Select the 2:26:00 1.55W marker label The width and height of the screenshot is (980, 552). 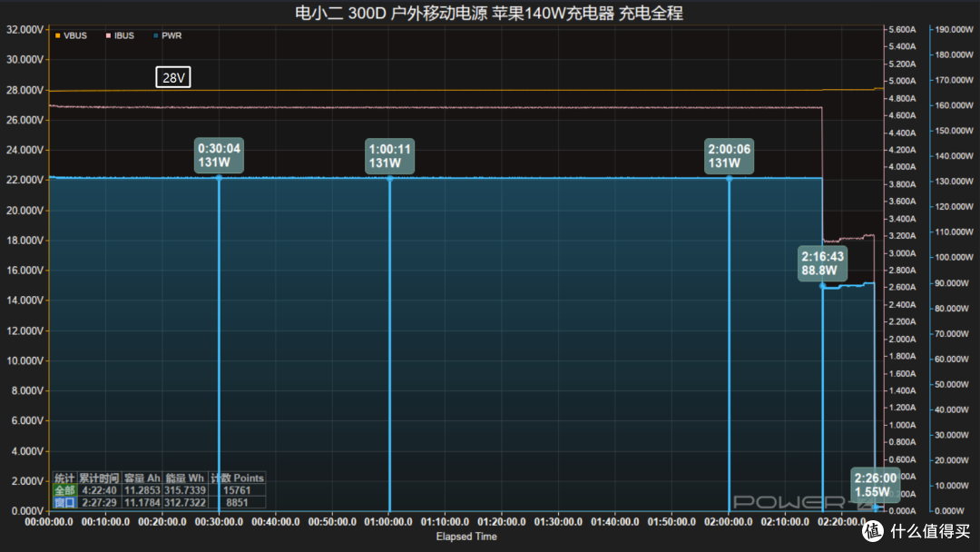(x=875, y=485)
